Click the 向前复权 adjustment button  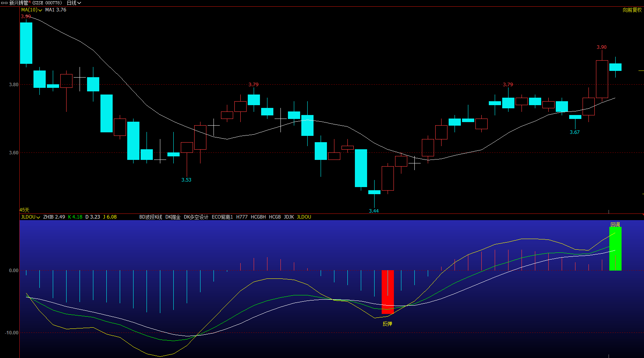click(632, 10)
